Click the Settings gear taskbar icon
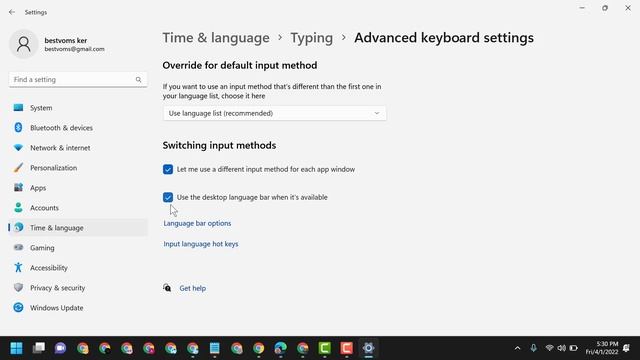Screen dimensions: 640x360 368,348
